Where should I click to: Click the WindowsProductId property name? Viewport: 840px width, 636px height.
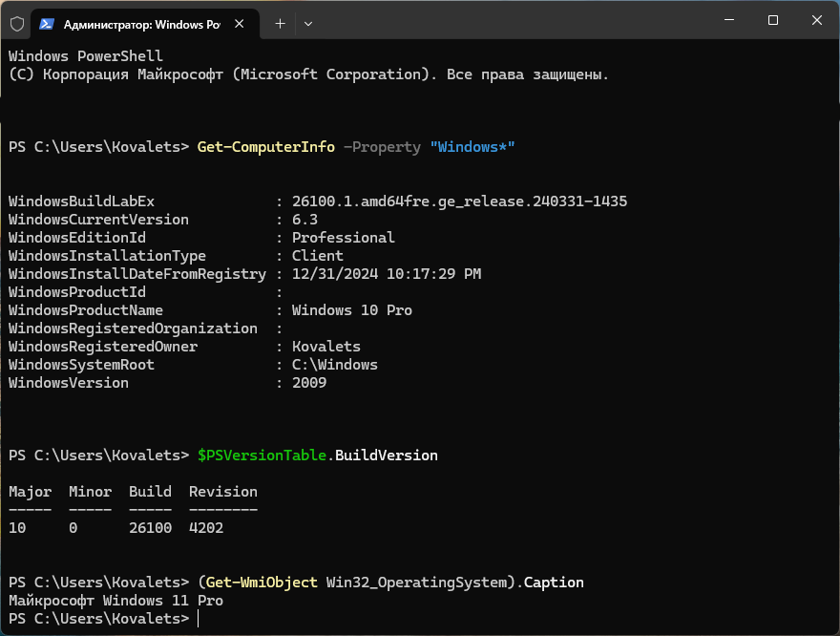tap(77, 292)
